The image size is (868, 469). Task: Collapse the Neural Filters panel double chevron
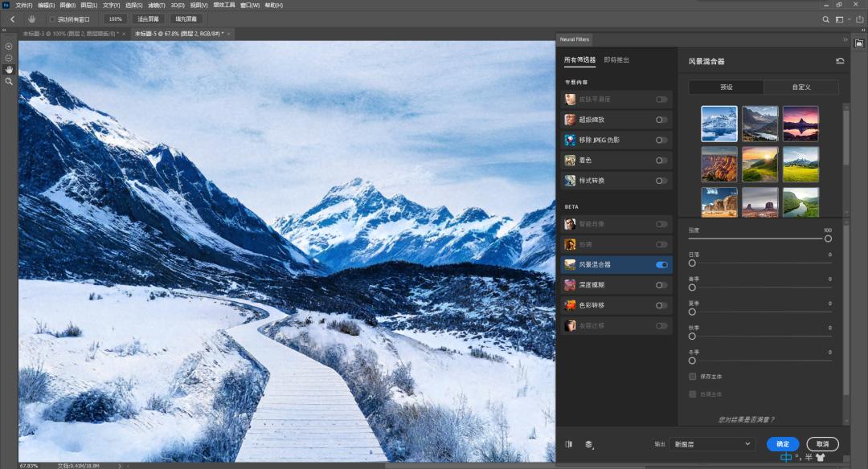click(x=845, y=39)
